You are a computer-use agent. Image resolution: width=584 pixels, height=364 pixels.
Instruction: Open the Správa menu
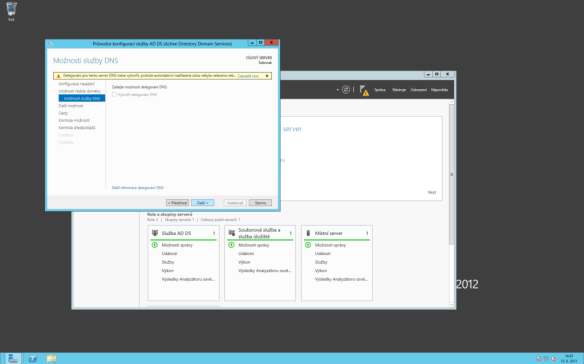[380, 90]
